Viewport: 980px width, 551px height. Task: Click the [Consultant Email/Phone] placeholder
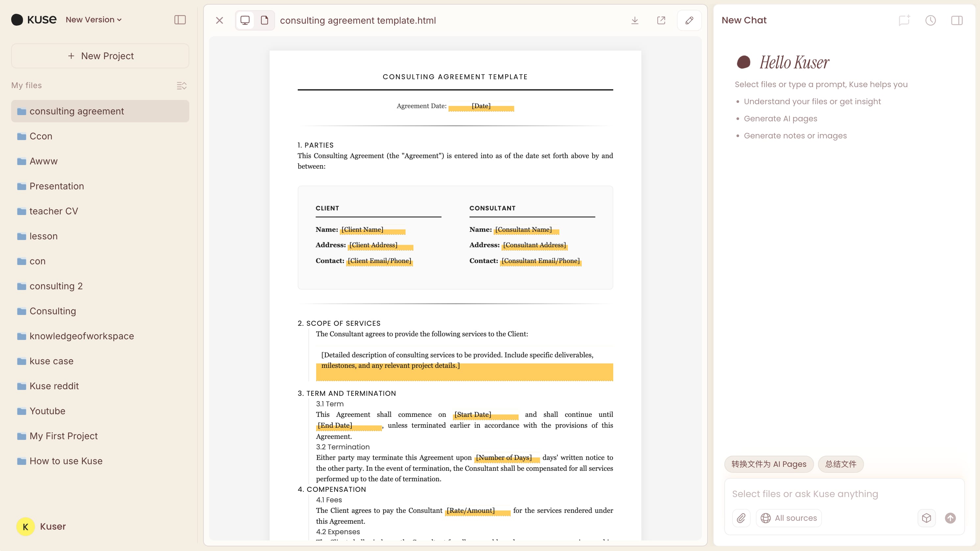tap(541, 261)
